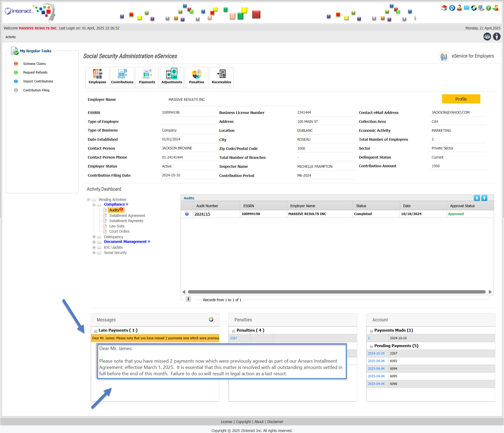
Task: Open Import Contributions task
Action: [x=38, y=81]
